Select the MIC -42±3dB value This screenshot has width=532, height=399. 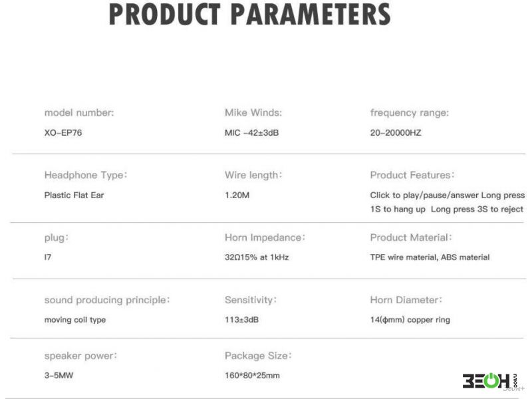coord(252,132)
